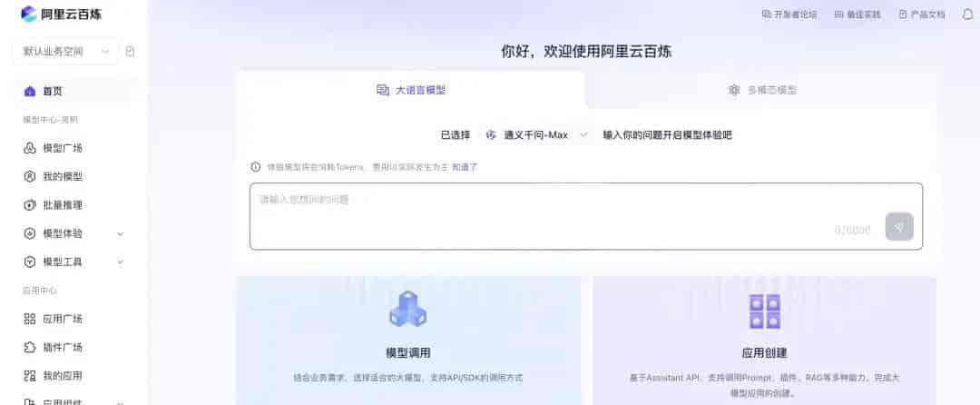Open 插件广场 puzzle-piece item
The width and height of the screenshot is (980, 405).
tap(63, 348)
